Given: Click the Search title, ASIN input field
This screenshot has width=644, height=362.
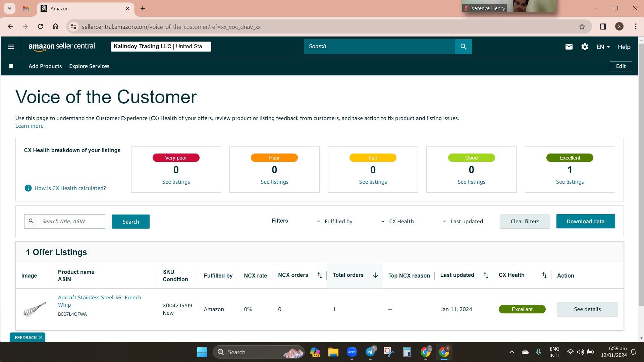Looking at the screenshot, I should point(71,221).
